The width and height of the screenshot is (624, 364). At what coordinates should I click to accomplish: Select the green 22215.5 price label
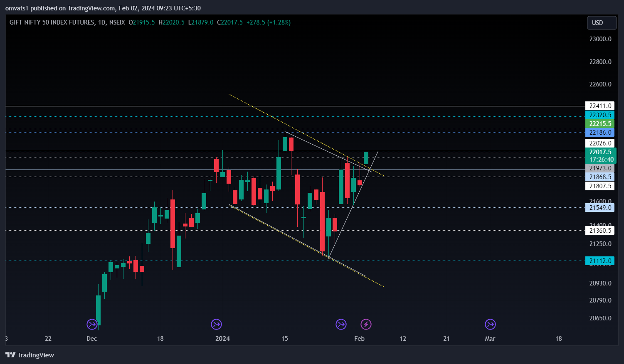599,124
